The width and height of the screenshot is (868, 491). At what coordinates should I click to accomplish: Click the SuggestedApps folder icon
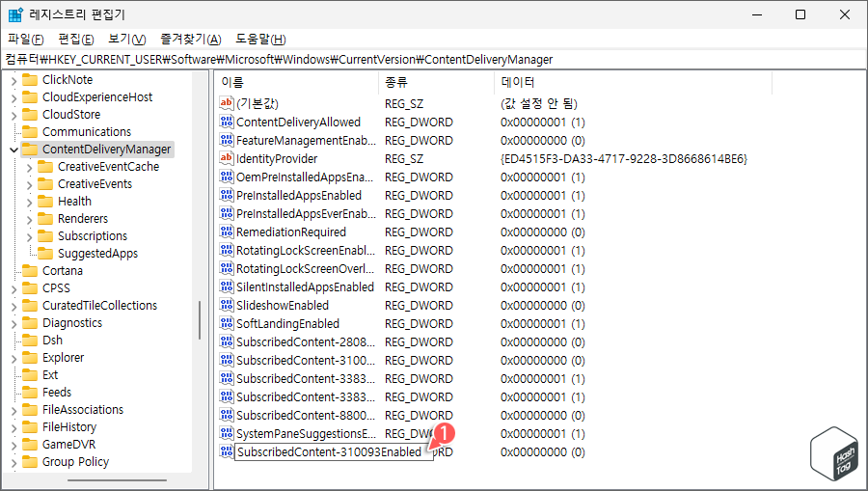[x=45, y=253]
